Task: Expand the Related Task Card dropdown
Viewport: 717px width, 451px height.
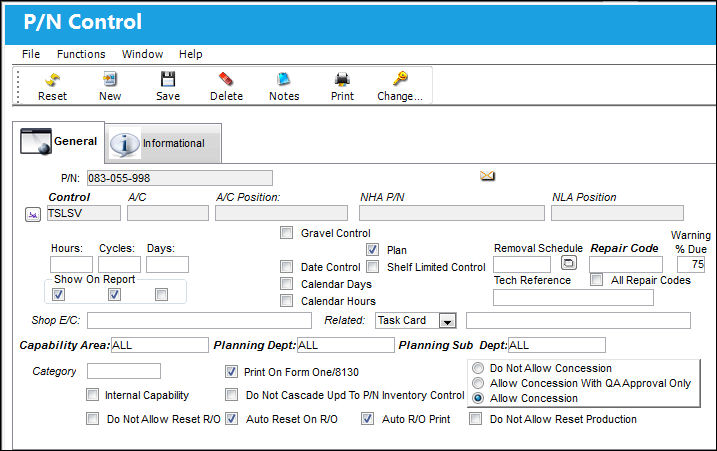Action: click(447, 321)
